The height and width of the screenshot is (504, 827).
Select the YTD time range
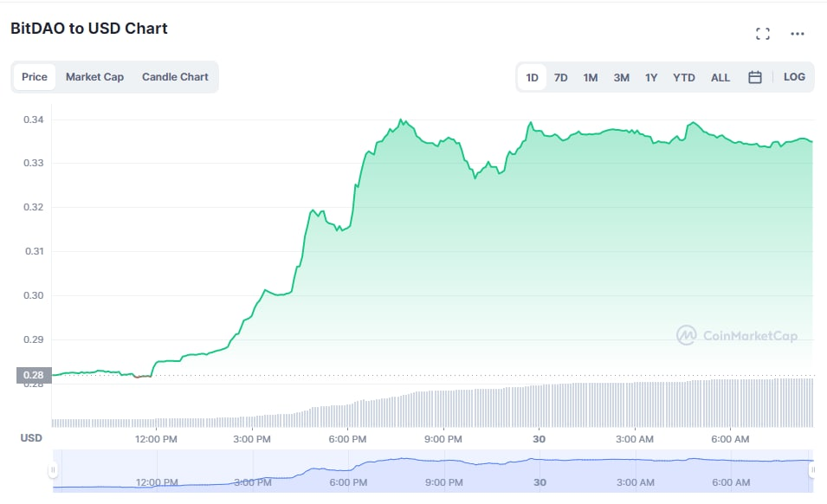pyautogui.click(x=684, y=77)
